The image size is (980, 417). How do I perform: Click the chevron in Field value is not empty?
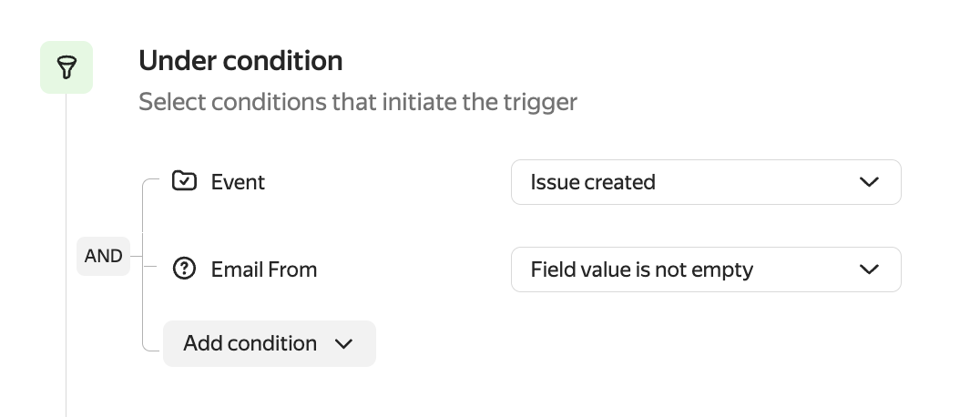tap(869, 270)
